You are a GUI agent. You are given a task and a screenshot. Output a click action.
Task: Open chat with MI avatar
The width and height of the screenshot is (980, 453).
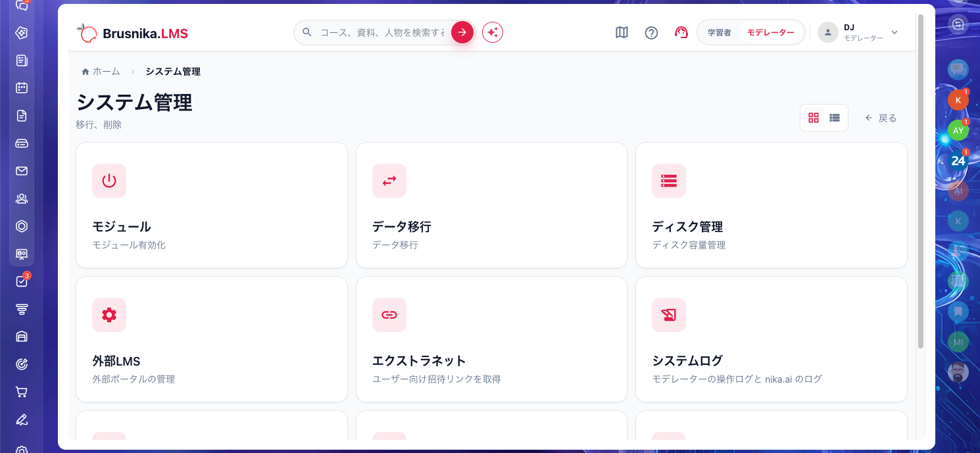tap(958, 342)
